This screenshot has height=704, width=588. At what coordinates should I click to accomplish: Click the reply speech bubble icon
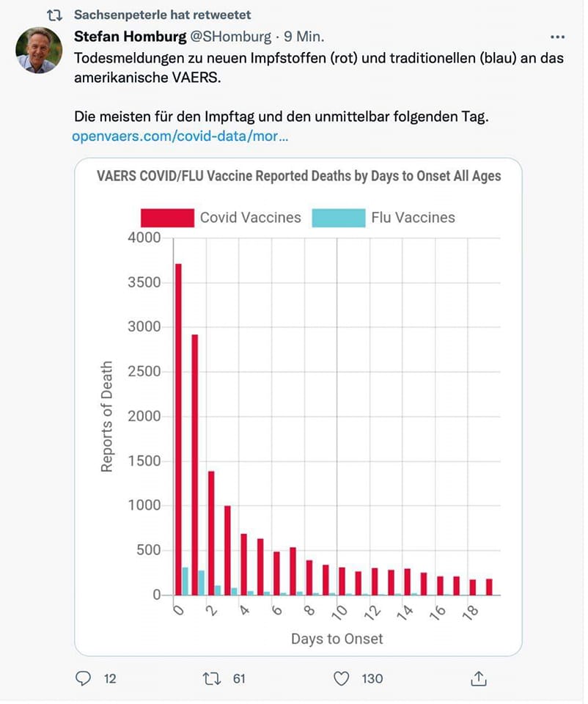(84, 678)
